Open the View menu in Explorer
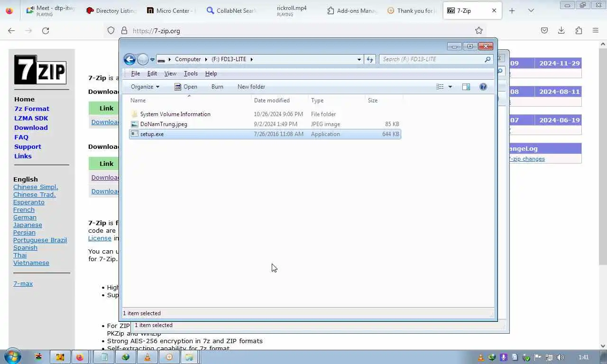 point(170,73)
